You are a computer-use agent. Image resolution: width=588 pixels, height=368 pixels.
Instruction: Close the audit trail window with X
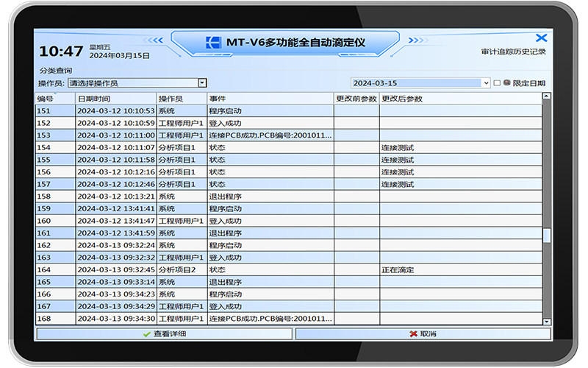coord(541,38)
